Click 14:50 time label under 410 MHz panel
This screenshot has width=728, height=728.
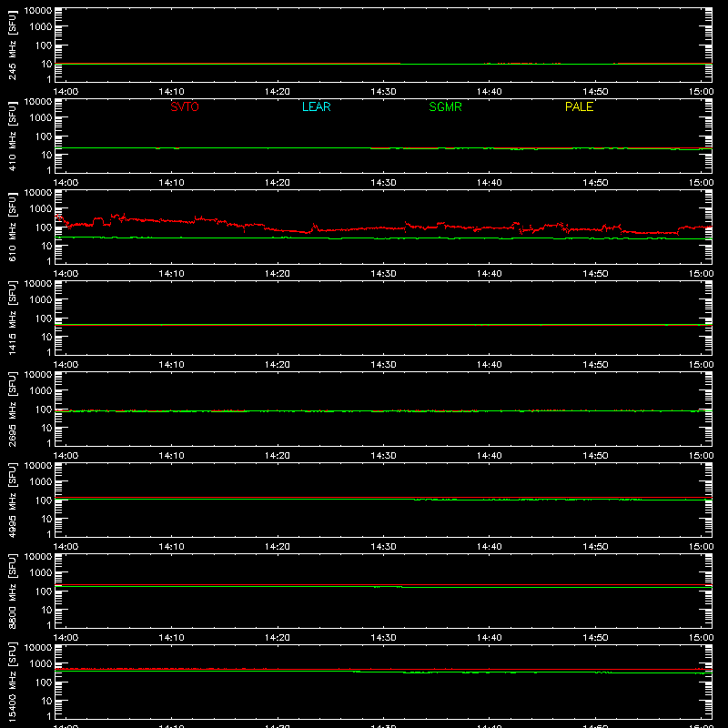595,183
